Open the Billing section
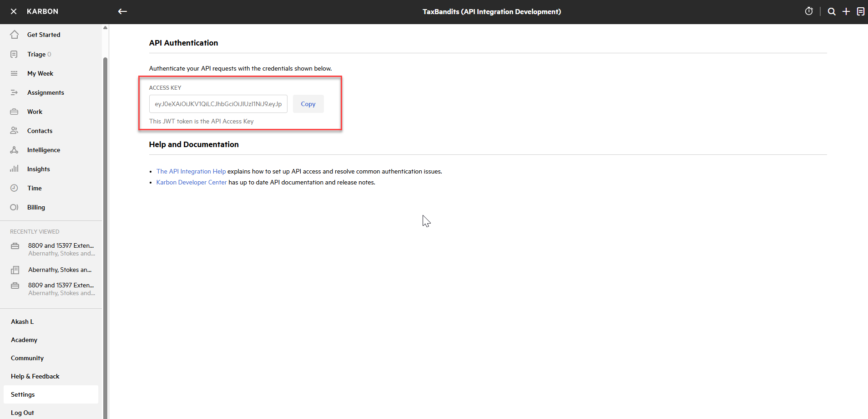This screenshot has width=868, height=419. click(x=36, y=207)
